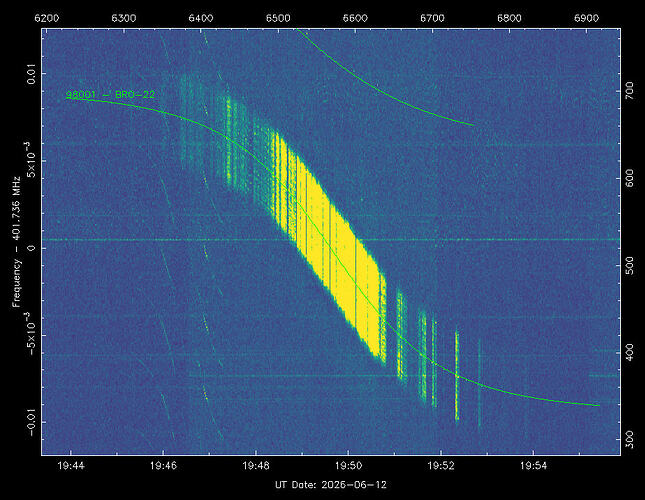Select the 19:44 time tick label
The image size is (645, 500).
click(x=71, y=466)
